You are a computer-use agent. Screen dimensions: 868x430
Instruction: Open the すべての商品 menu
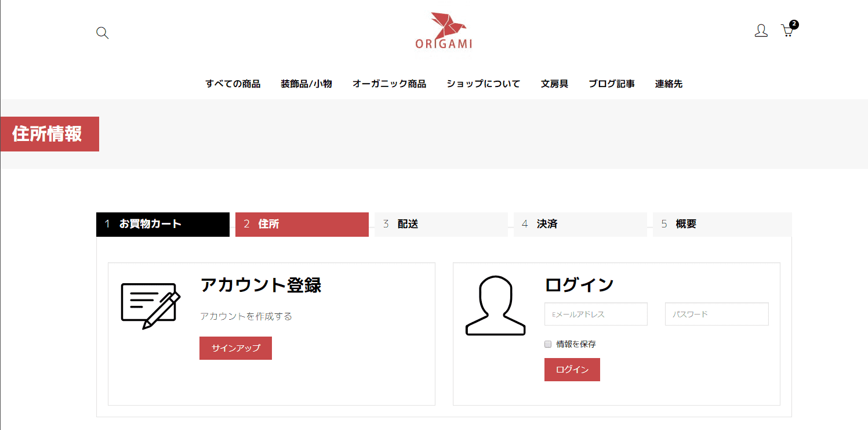tap(233, 84)
